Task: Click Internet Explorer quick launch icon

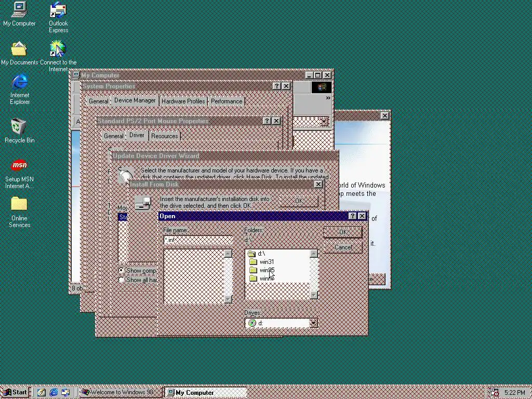Action: (54, 393)
